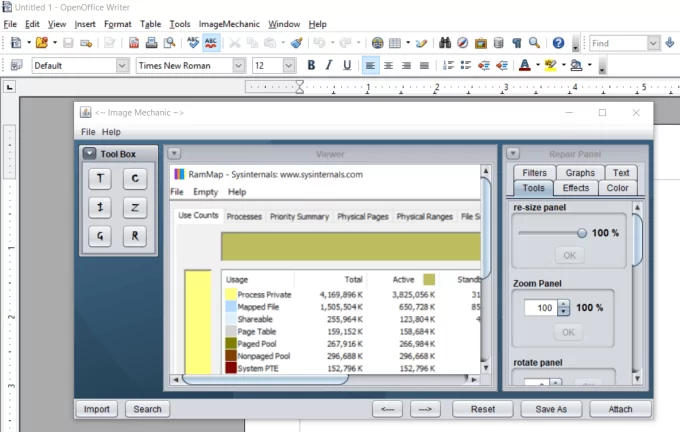This screenshot has width=680, height=432.
Task: Toggle Numbering list icon
Action: [448, 65]
